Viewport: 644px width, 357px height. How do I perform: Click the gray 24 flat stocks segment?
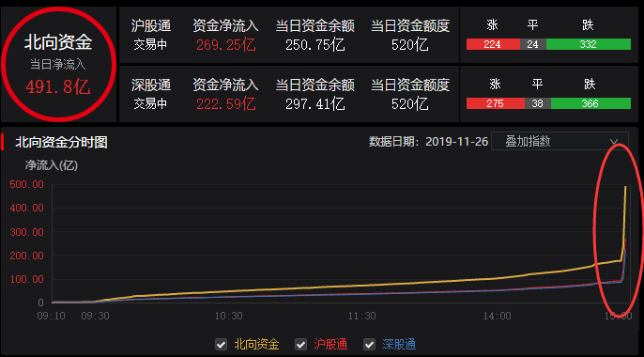pos(533,44)
